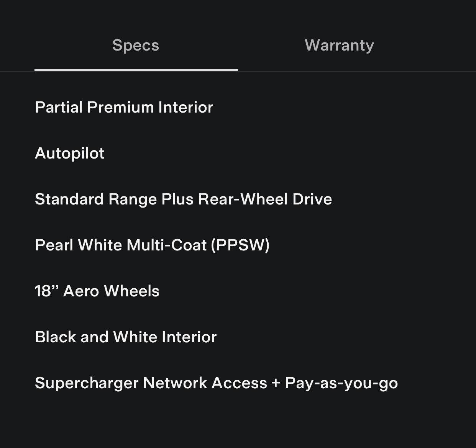Click the Pay-as-you-go text
Image resolution: width=476 pixels, height=448 pixels.
pos(341,383)
